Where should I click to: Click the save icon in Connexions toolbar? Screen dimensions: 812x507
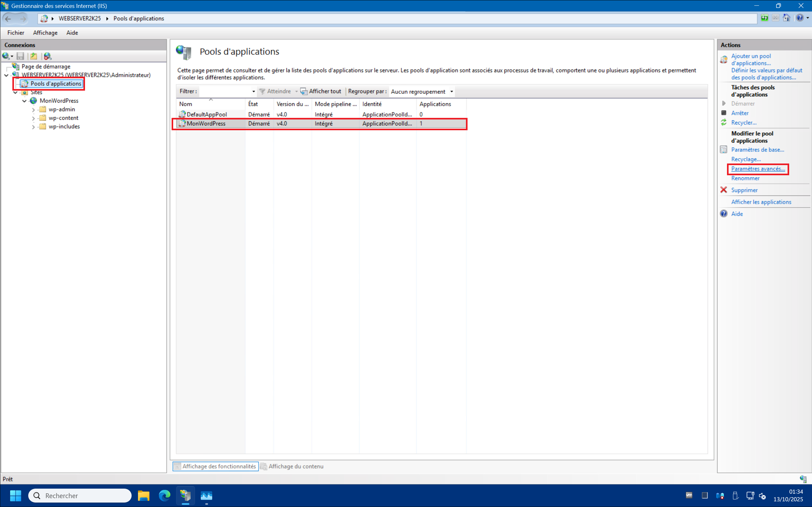click(21, 56)
